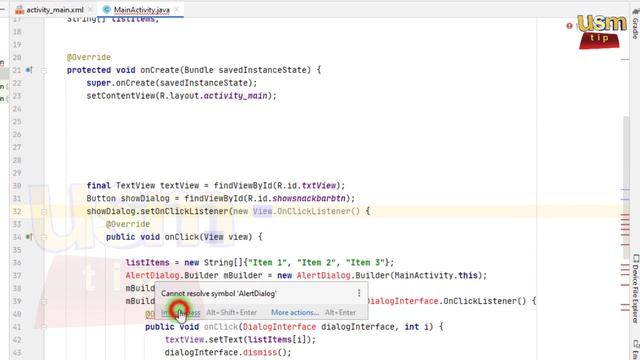Open More actions in the error popup
The width and height of the screenshot is (640, 360).
point(295,313)
